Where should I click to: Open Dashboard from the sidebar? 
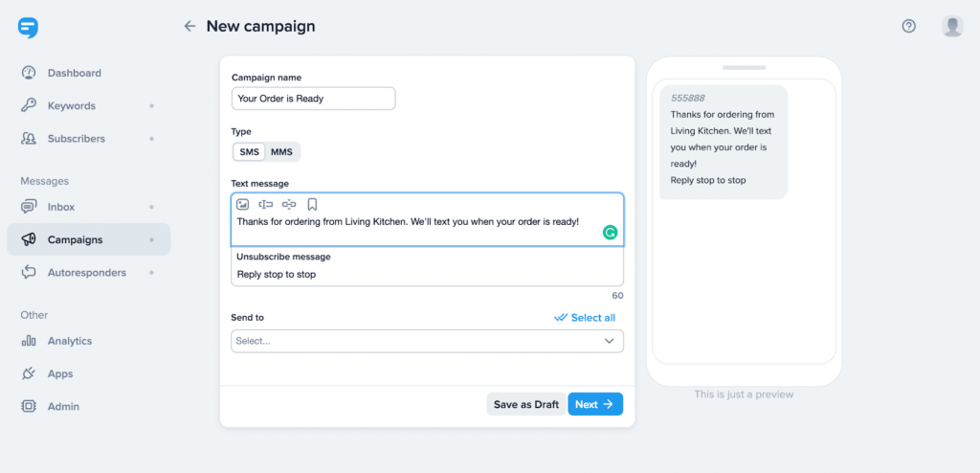(x=74, y=73)
